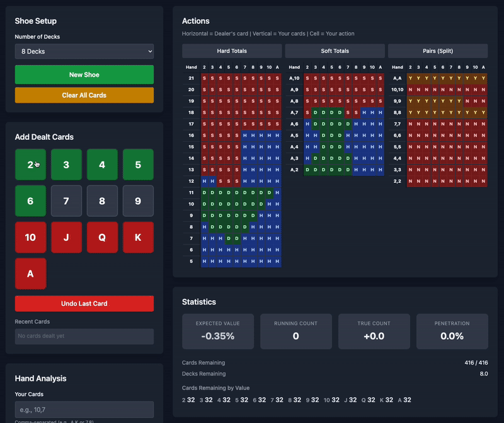This screenshot has height=423, width=504.
Task: Add a dealt 10 card
Action: pyautogui.click(x=30, y=237)
